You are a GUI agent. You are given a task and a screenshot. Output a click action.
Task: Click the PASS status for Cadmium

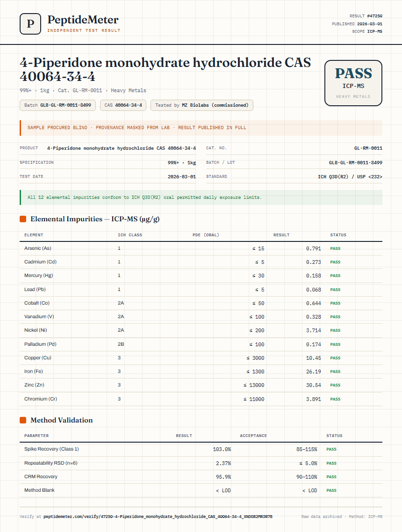[335, 262]
